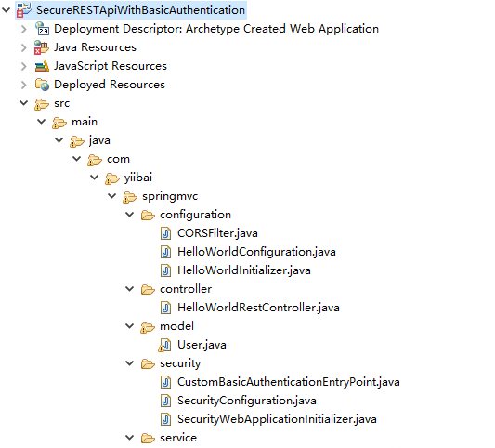Click the JavaScript Resources icon
This screenshot has height=448, width=495.
[42, 66]
